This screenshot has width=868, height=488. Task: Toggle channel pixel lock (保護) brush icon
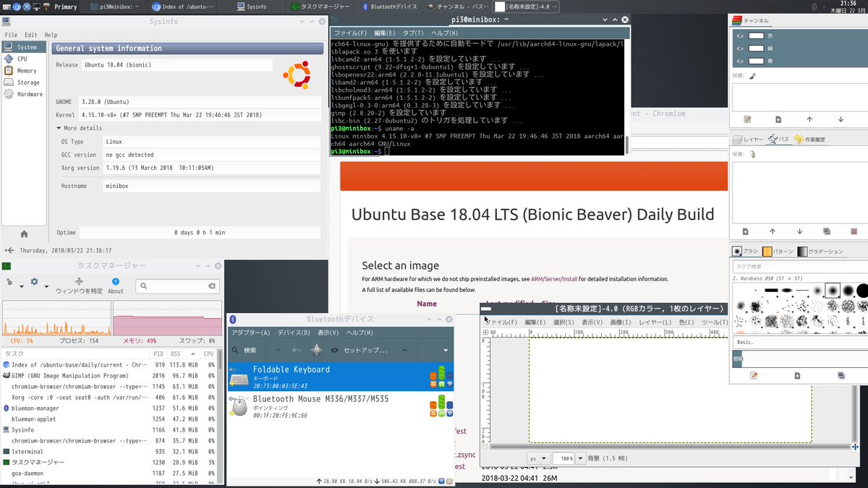tap(752, 75)
